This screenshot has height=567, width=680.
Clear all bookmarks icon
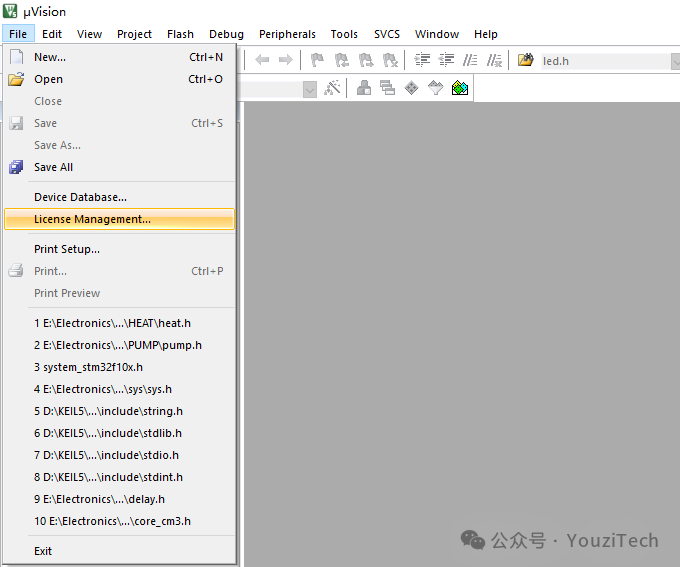(x=390, y=59)
